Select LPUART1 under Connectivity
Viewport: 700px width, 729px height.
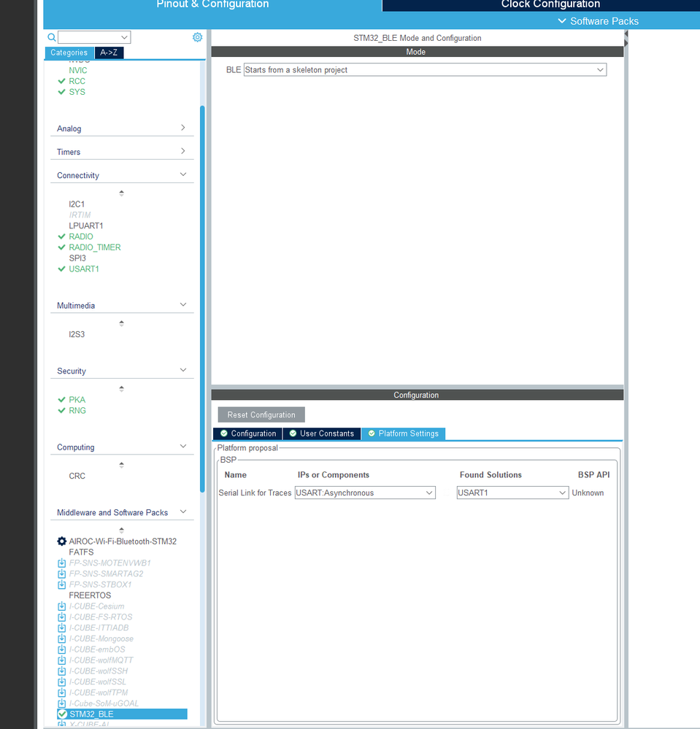(86, 225)
